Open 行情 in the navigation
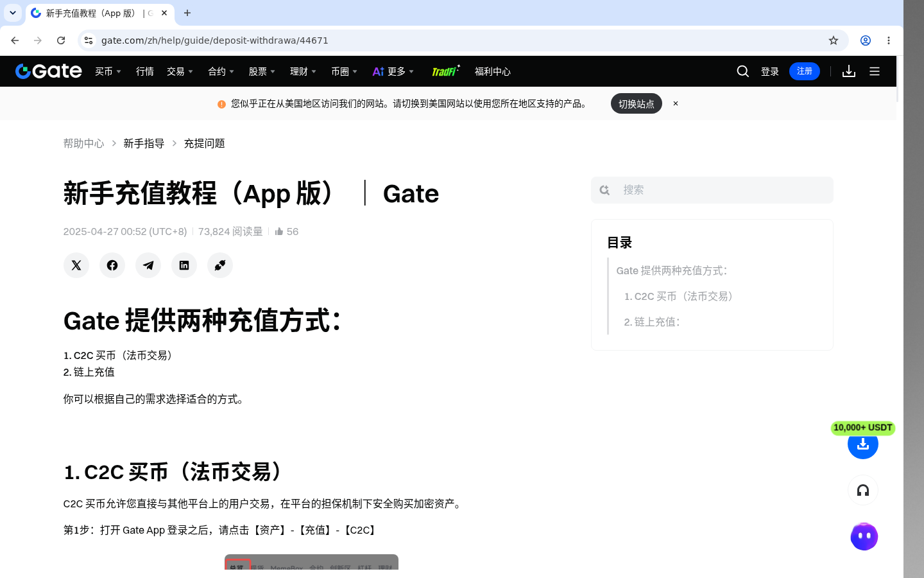 tap(145, 71)
